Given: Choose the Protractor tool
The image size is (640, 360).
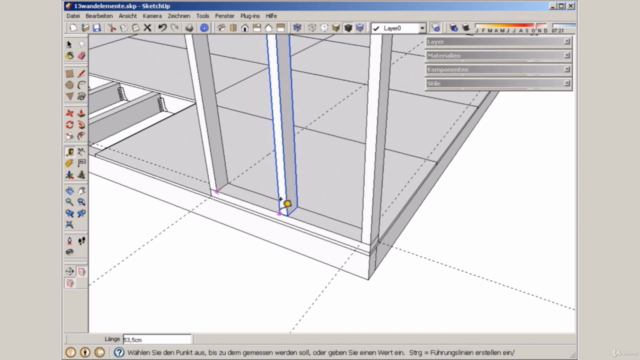Looking at the screenshot, I should point(69,163).
